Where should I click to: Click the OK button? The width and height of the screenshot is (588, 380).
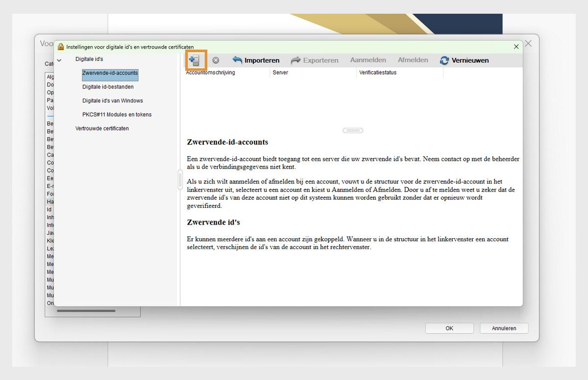pyautogui.click(x=449, y=328)
